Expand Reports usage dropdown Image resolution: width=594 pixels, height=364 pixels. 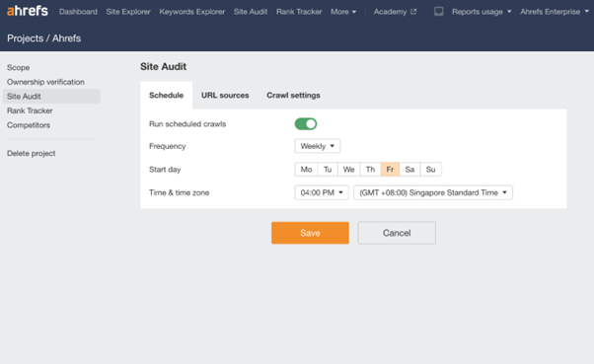click(482, 12)
